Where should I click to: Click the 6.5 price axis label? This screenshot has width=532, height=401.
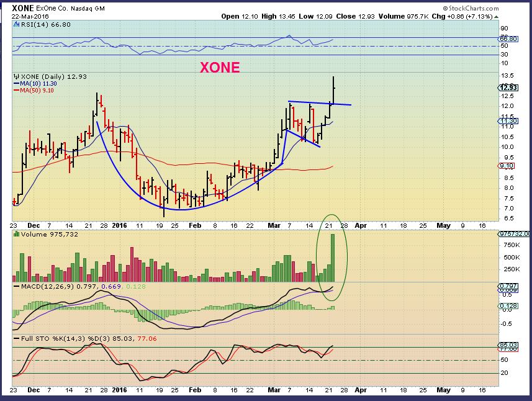click(508, 219)
